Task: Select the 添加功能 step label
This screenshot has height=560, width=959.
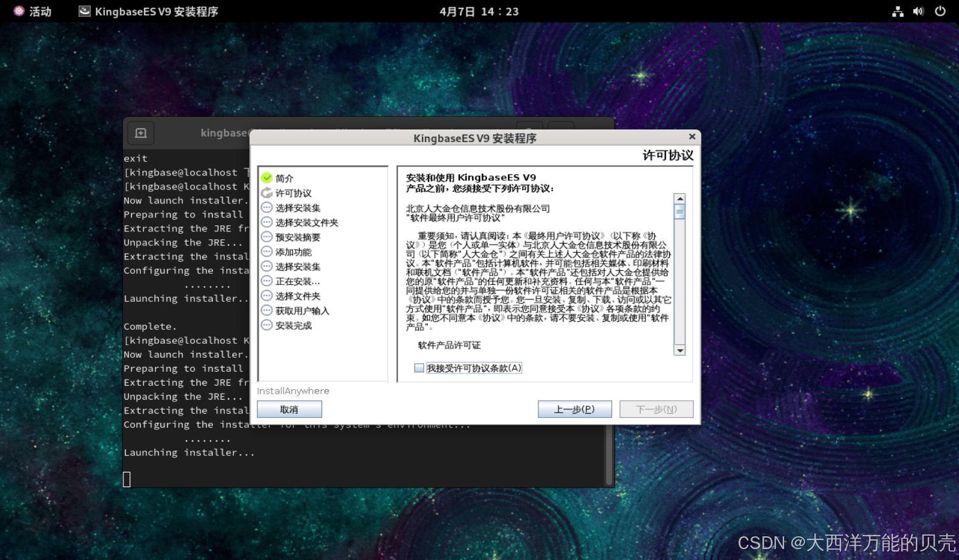Action: point(294,252)
